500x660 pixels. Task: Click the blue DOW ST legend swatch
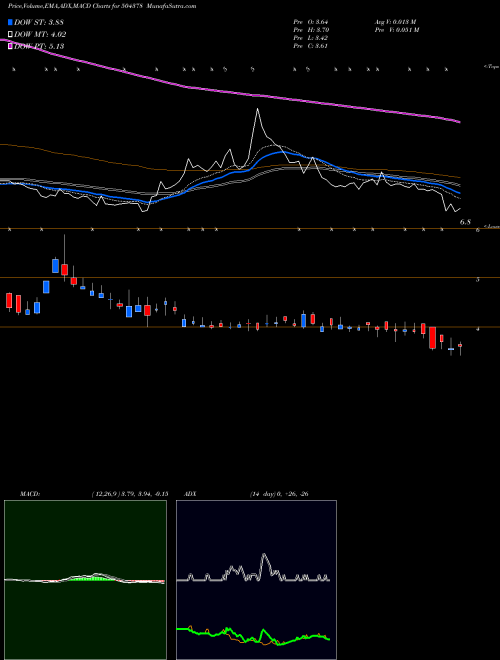tap(10, 22)
